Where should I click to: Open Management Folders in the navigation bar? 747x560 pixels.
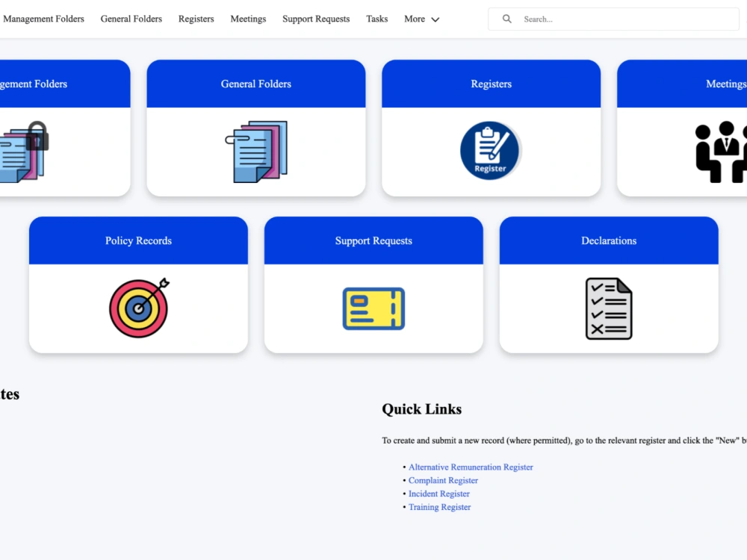click(43, 19)
